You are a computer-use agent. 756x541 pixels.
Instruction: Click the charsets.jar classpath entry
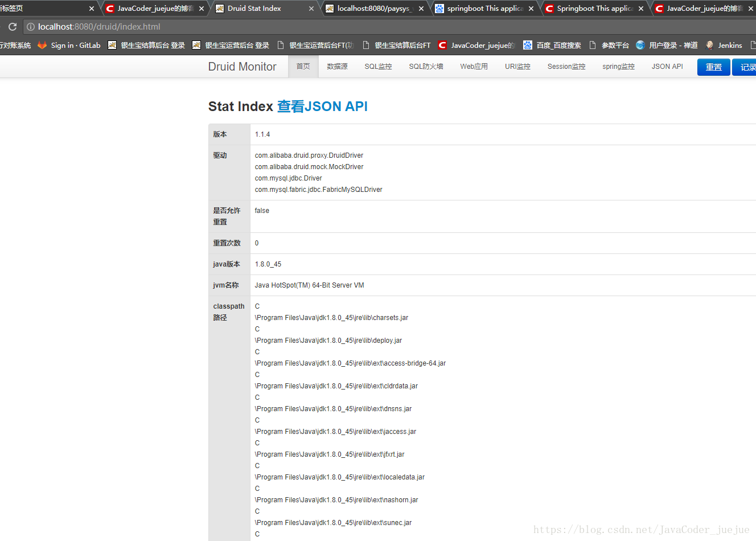point(331,318)
